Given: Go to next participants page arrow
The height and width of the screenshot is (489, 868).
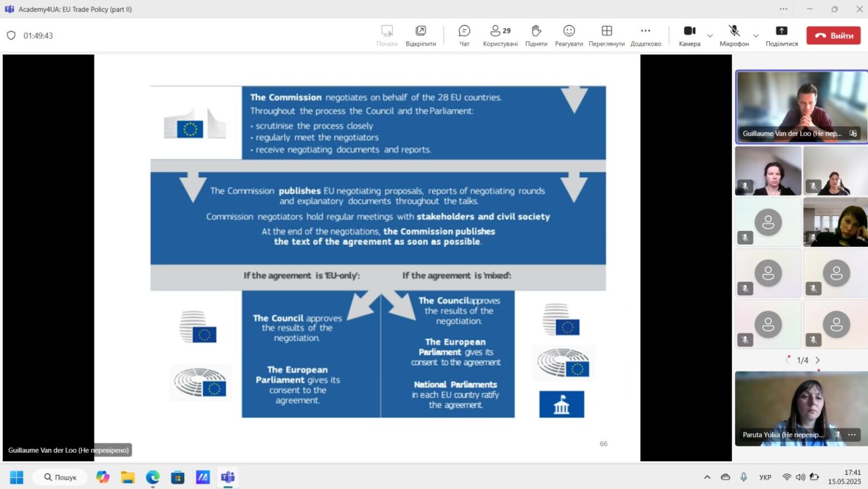Looking at the screenshot, I should pos(817,360).
